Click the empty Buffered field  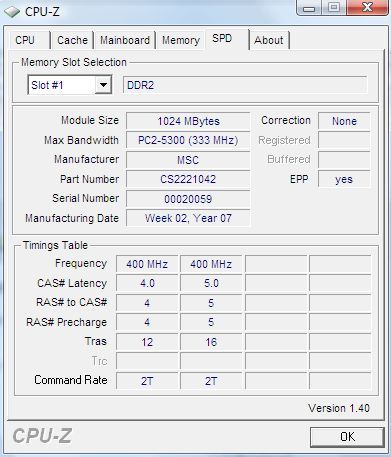(x=344, y=160)
